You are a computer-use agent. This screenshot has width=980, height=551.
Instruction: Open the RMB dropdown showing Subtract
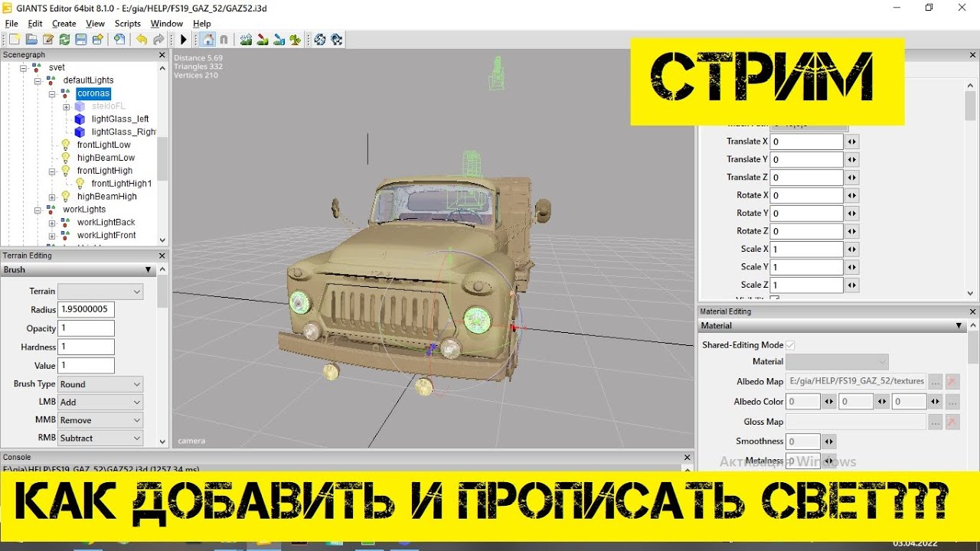100,439
